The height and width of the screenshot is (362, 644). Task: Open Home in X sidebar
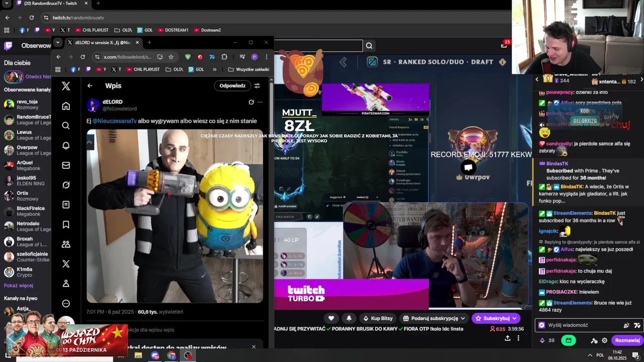tap(66, 106)
